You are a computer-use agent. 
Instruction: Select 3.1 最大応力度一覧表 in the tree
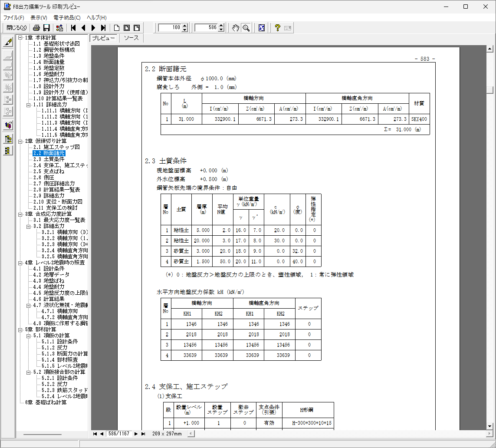tap(59, 220)
